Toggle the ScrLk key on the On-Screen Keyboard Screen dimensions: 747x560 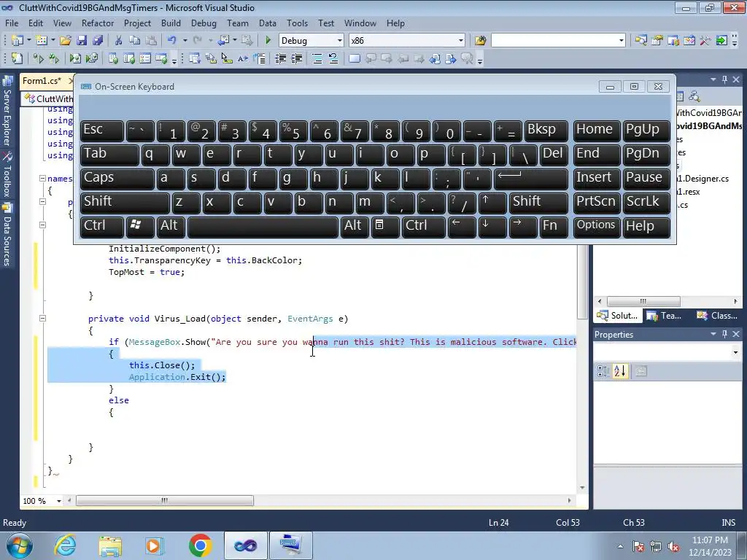click(646, 203)
